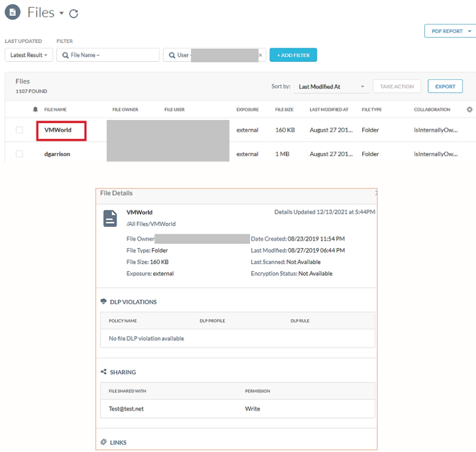The width and height of the screenshot is (476, 452).
Task: Sort by Last Modified At column header
Action: coord(329,109)
